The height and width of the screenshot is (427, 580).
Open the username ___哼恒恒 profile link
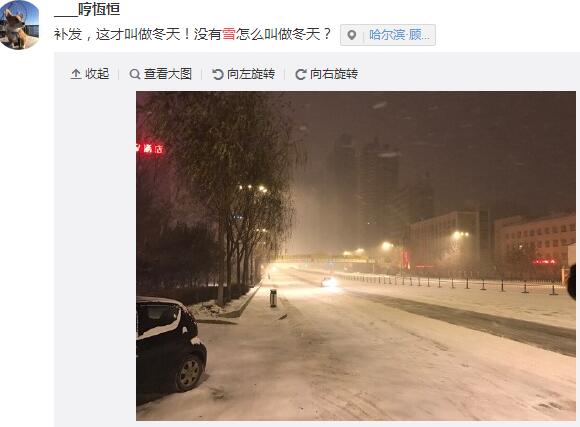click(87, 9)
